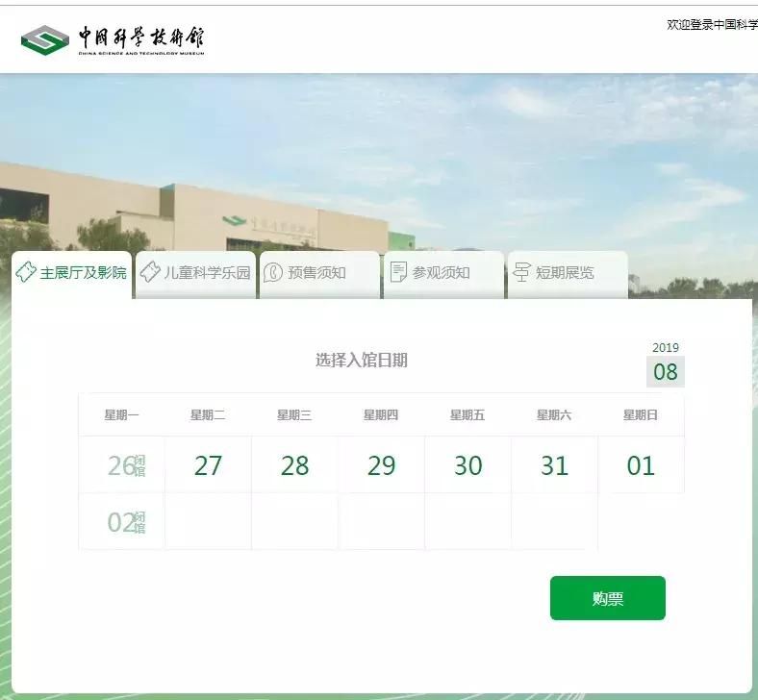Click the document icon beside 参观须知
758x700 pixels.
[398, 272]
